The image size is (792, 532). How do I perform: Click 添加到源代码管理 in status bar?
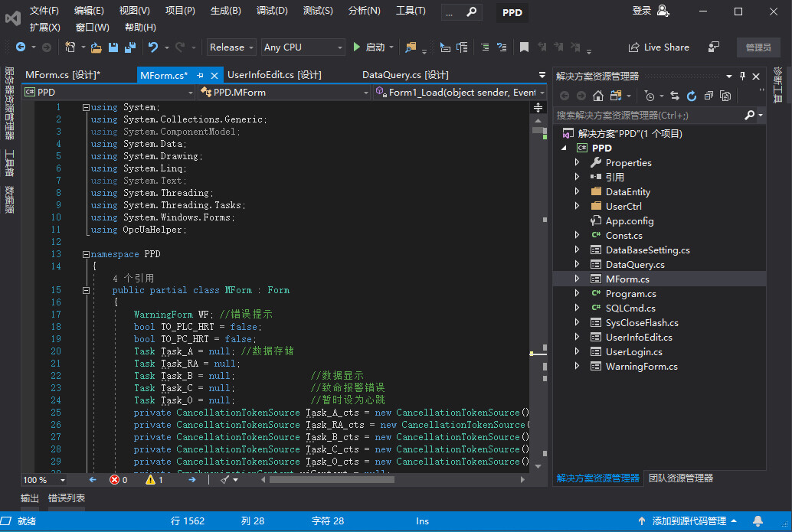[688, 521]
